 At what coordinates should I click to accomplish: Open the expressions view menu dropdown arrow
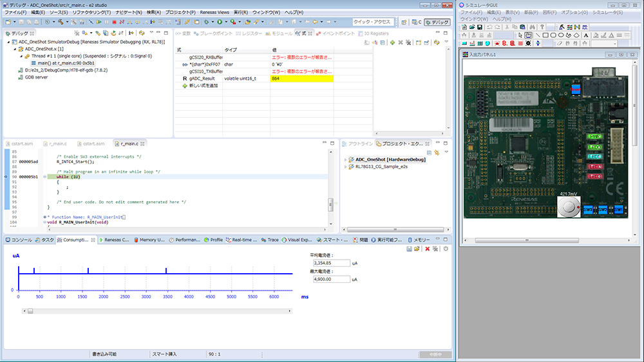tap(446, 42)
